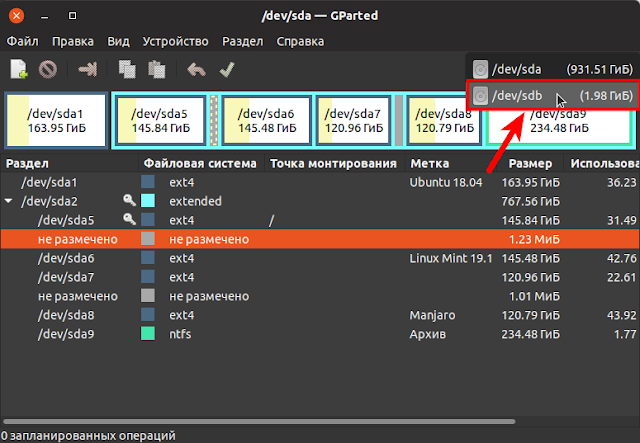Click the Paste partition toolbar icon
Screen dimensions: 640x443
click(157, 69)
